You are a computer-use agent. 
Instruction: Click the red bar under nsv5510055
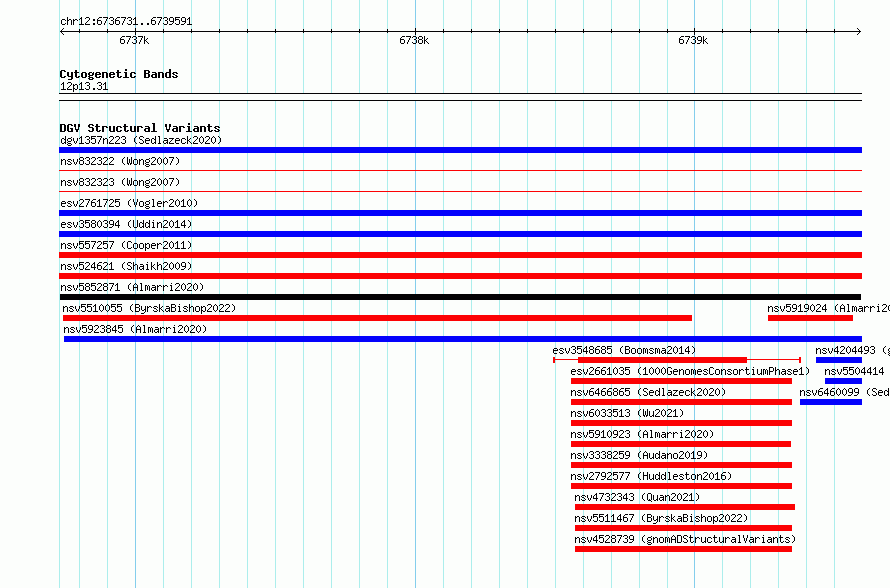(377, 318)
